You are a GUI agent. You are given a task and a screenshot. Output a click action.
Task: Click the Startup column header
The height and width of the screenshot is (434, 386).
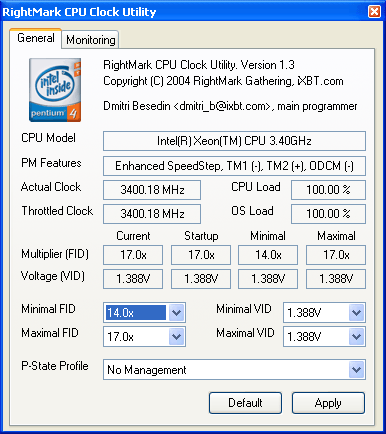[201, 236]
